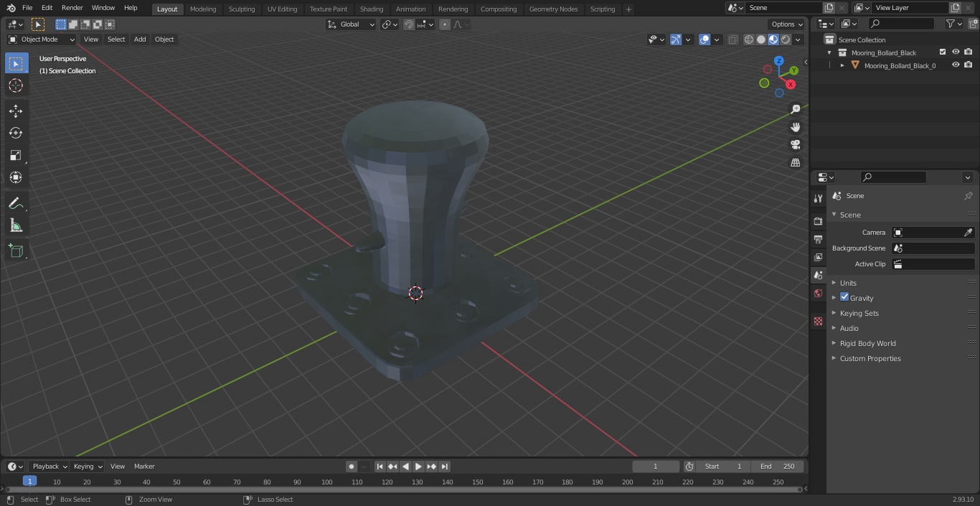Screen dimensions: 980x506
Task: Toggle auto keying record button
Action: pos(352,467)
